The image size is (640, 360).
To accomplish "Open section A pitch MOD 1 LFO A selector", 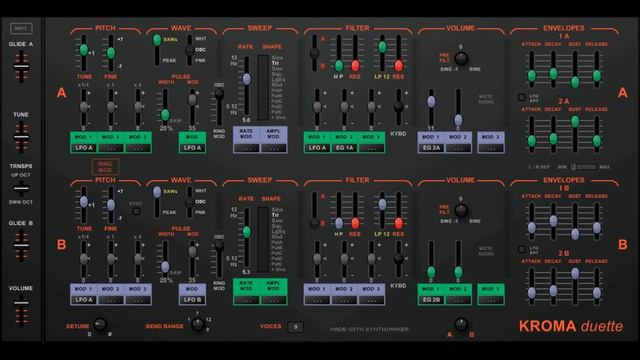I will (x=84, y=148).
